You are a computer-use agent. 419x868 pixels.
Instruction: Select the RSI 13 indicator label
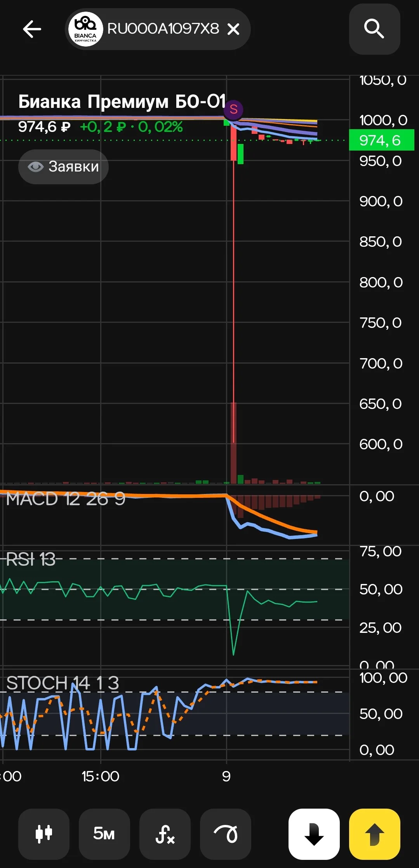[x=31, y=559]
